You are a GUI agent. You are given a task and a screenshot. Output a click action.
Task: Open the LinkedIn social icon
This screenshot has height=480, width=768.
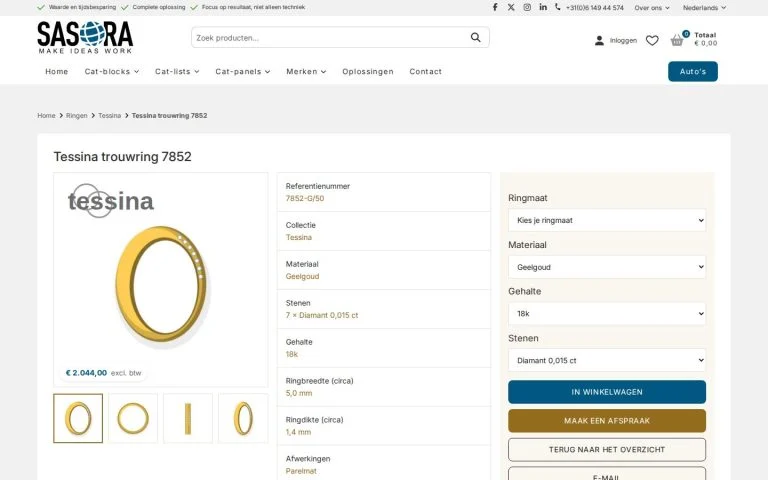tap(543, 7)
